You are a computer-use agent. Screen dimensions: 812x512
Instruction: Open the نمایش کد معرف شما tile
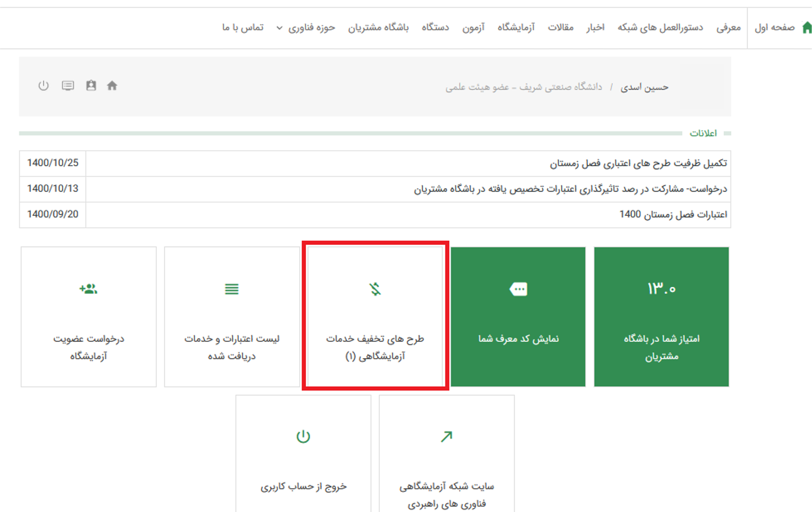(518, 317)
